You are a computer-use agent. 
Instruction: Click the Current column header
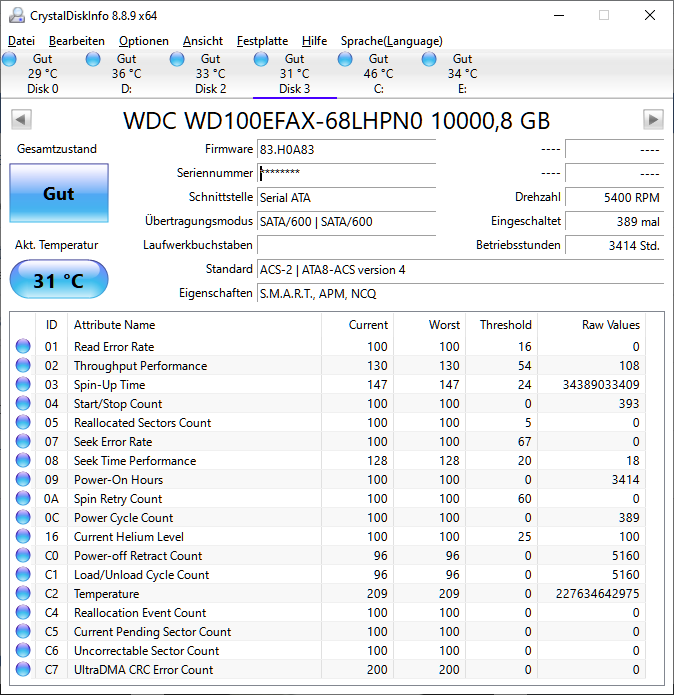pyautogui.click(x=357, y=325)
